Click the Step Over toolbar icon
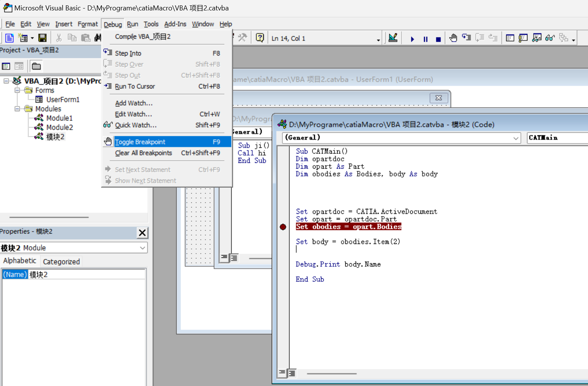The height and width of the screenshot is (386, 588). pos(480,38)
